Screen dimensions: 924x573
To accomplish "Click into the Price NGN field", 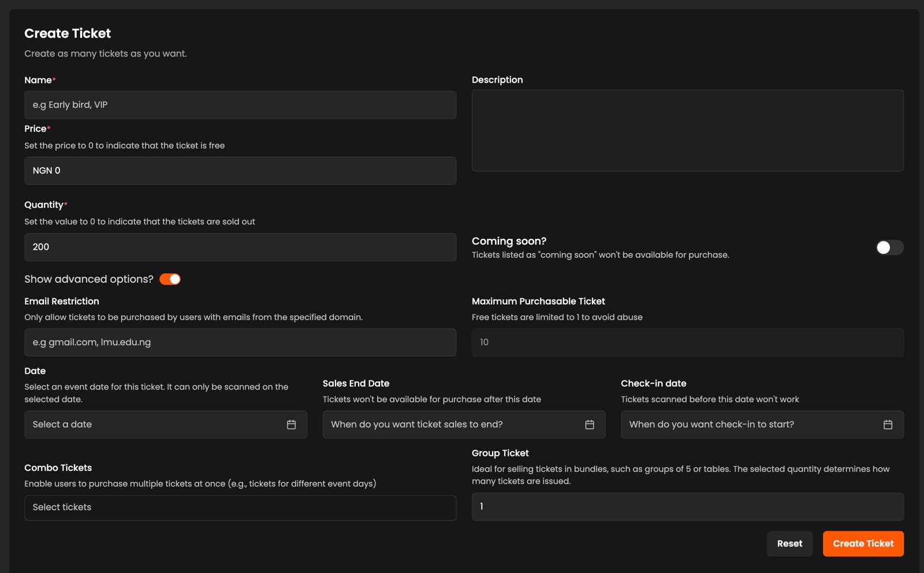I will (240, 171).
